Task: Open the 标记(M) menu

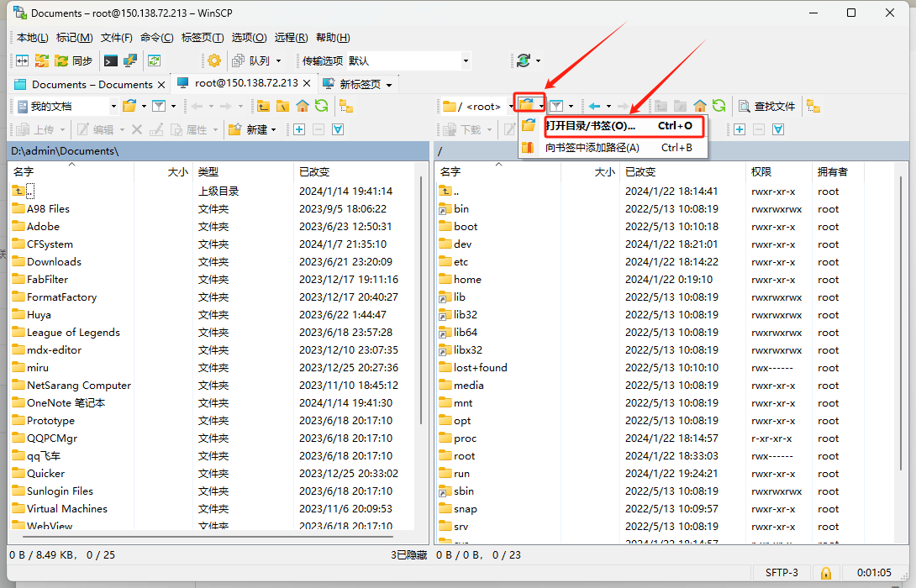Action: coord(74,37)
